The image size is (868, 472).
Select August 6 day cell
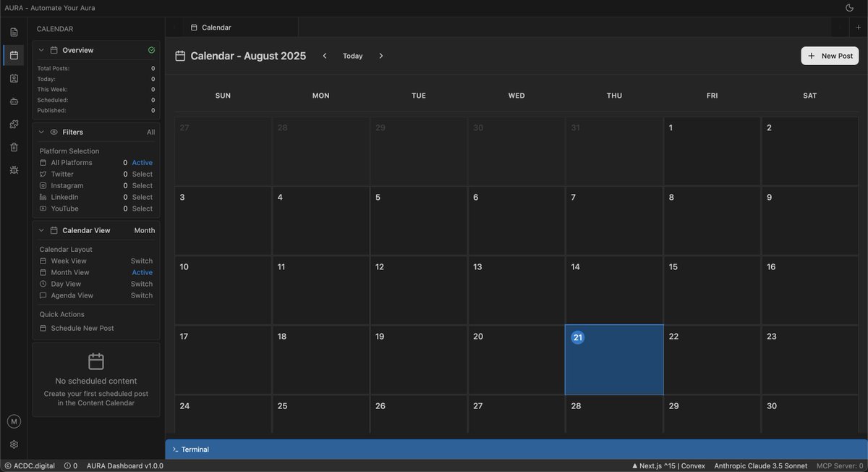click(x=516, y=221)
